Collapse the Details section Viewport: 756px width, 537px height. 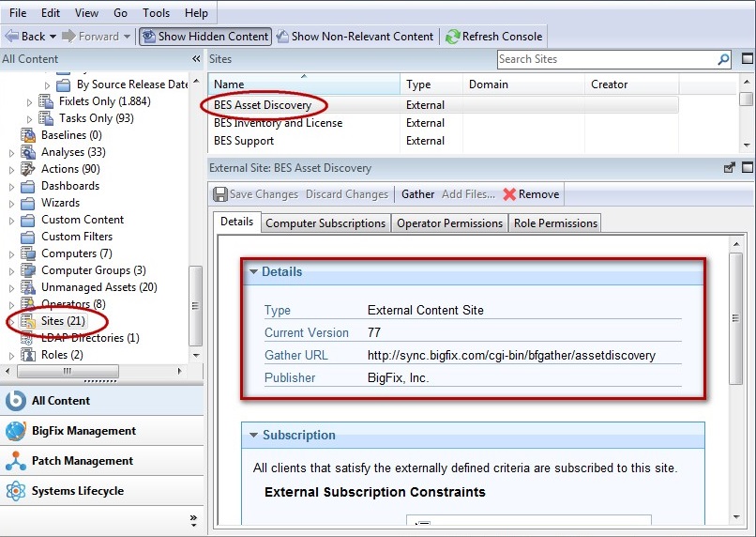pos(253,271)
